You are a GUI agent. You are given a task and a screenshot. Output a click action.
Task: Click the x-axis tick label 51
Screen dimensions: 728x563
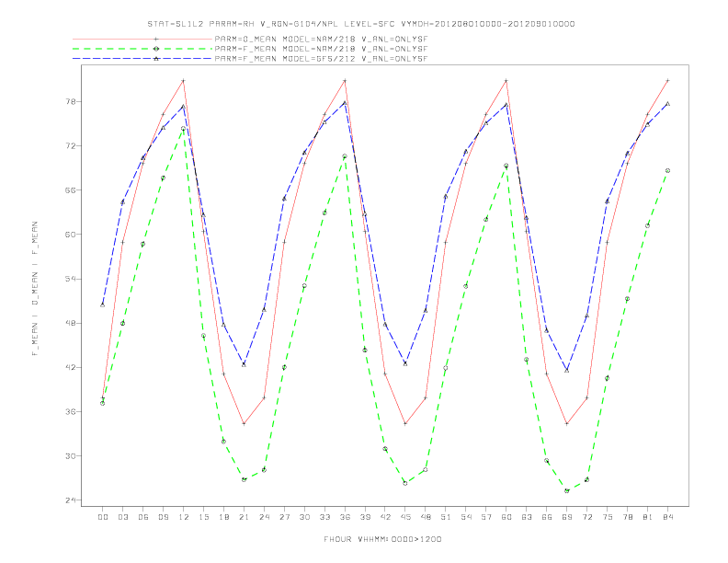tap(446, 517)
